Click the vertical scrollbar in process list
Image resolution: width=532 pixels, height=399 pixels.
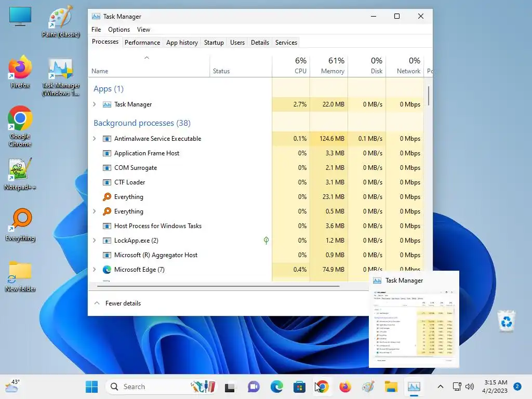coord(429,96)
